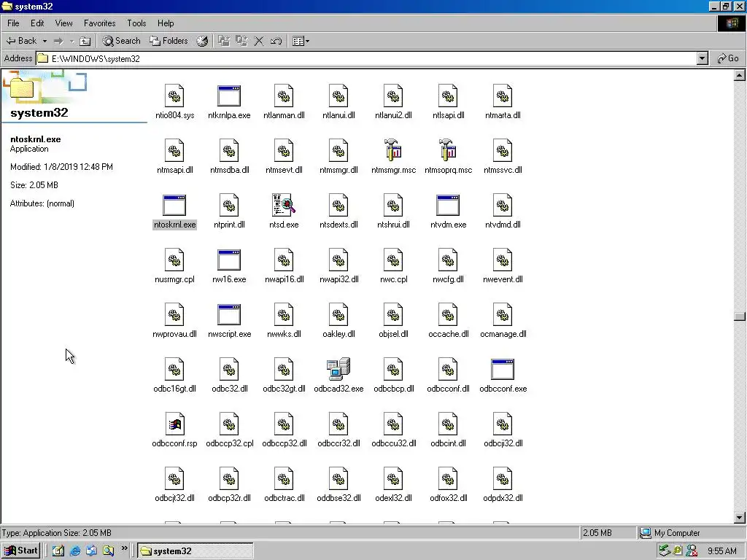Click the nwapi32.dll file name
The height and width of the screenshot is (560, 747).
click(x=338, y=279)
